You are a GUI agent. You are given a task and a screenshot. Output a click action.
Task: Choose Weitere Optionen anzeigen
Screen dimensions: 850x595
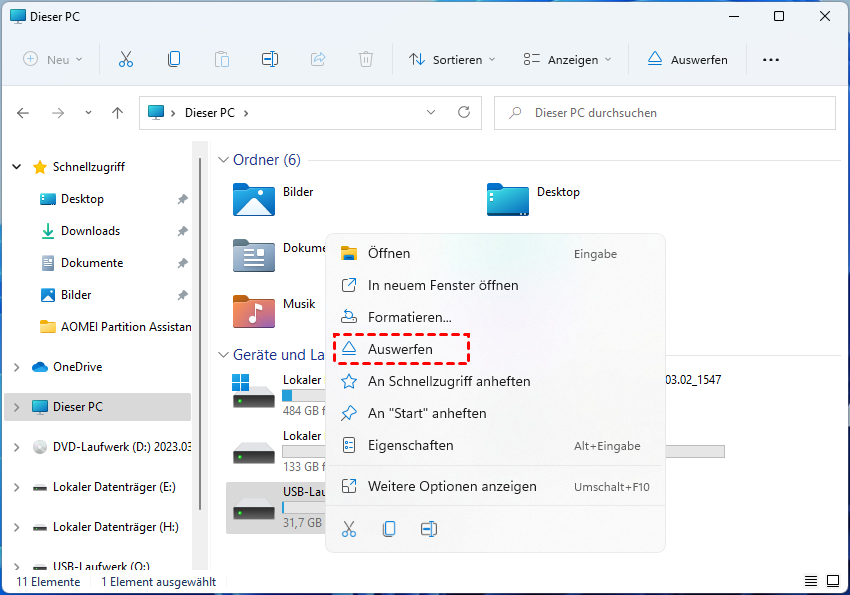tap(495, 486)
